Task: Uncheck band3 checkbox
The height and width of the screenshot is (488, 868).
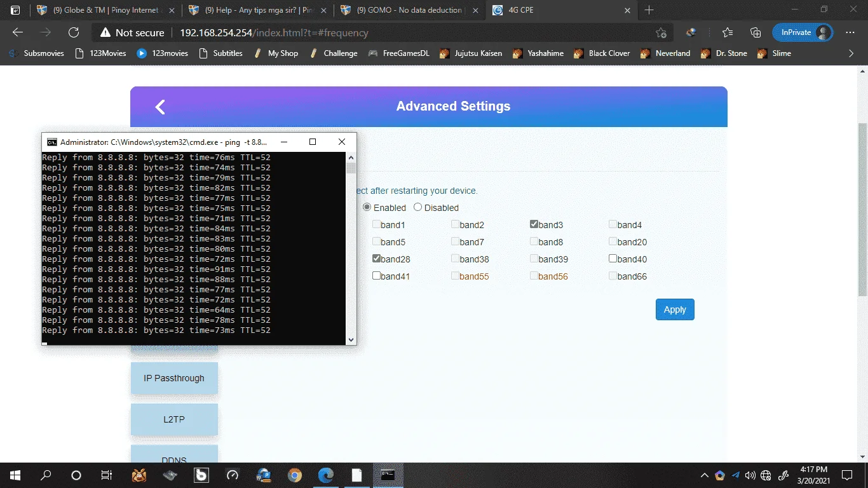Action: (534, 224)
